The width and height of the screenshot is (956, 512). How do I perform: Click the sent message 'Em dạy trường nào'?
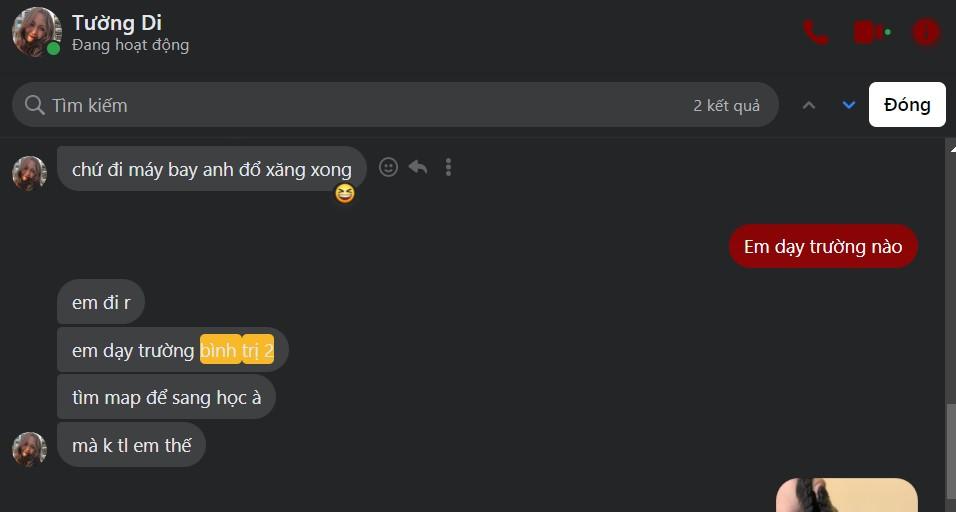pyautogui.click(x=823, y=247)
